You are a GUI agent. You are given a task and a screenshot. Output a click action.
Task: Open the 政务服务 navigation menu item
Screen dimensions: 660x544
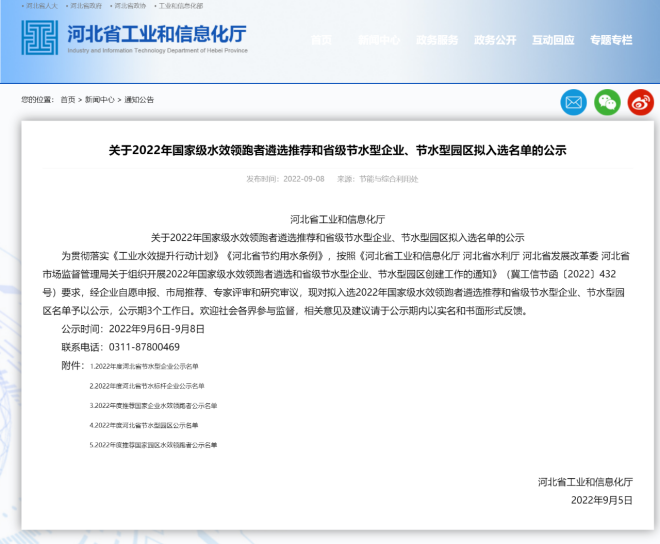pos(437,40)
